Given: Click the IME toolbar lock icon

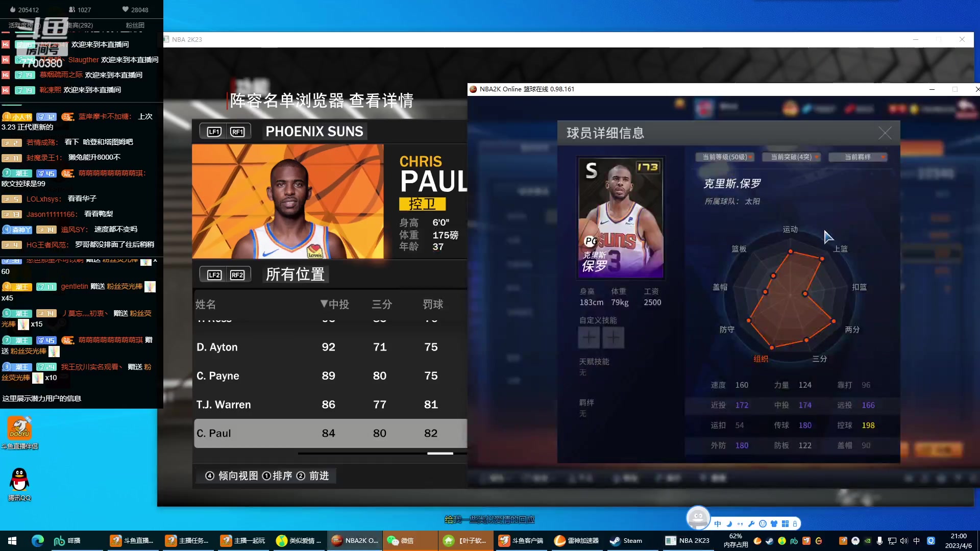Looking at the screenshot, I should [x=795, y=524].
